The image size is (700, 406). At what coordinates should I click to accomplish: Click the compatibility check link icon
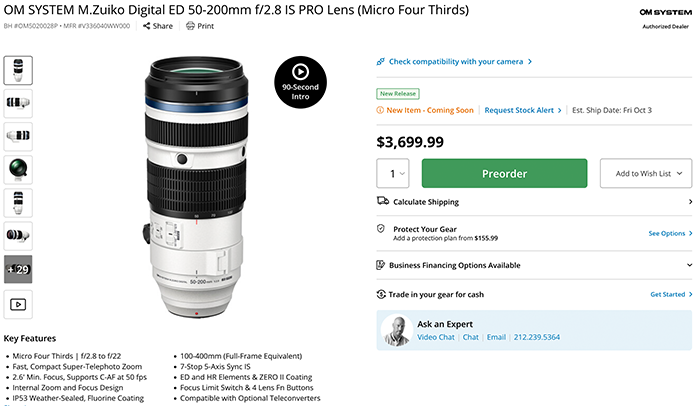(x=381, y=61)
